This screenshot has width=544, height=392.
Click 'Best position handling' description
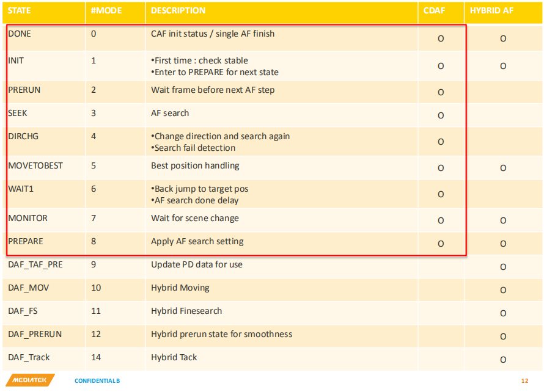195,166
